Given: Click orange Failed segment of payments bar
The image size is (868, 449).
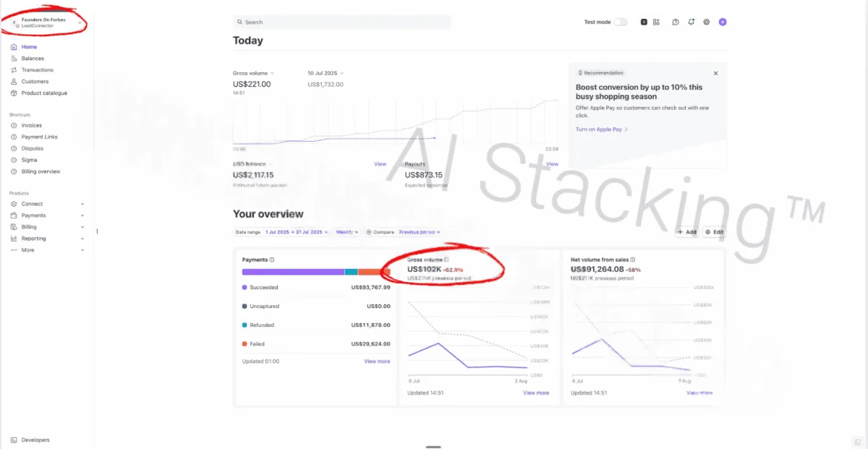Looking at the screenshot, I should pos(374,272).
